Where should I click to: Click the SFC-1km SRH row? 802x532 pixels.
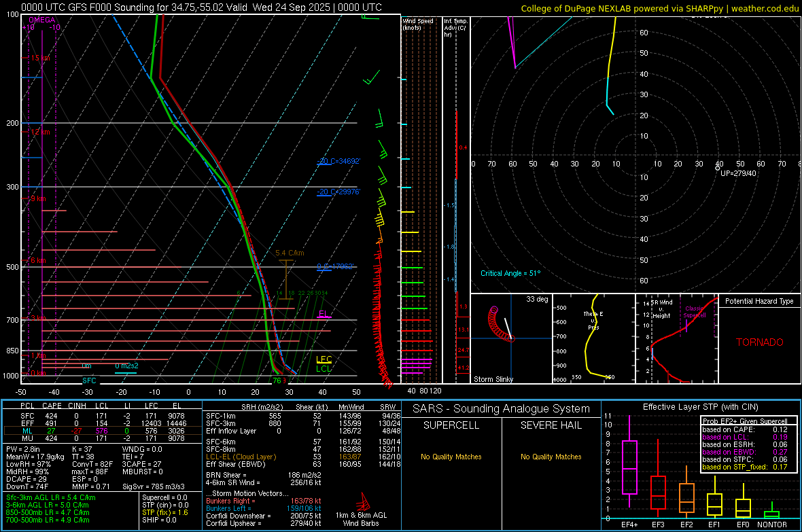tap(303, 416)
